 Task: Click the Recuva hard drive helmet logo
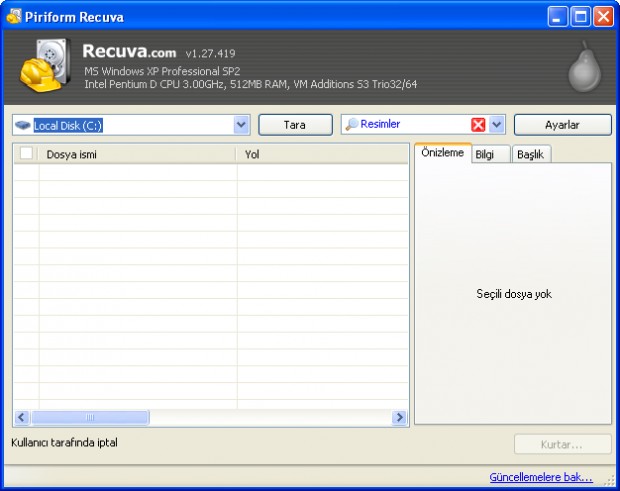click(x=45, y=65)
